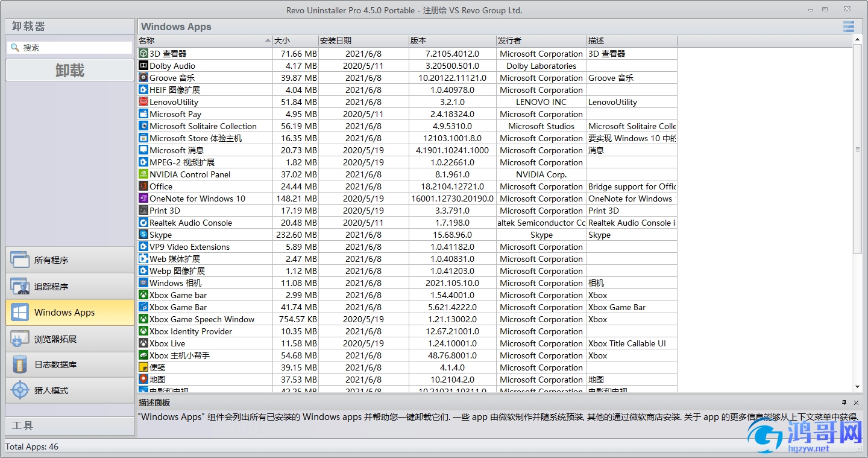Select the Xbox Game Speech Window row
The height and width of the screenshot is (458, 868).
pyautogui.click(x=407, y=319)
